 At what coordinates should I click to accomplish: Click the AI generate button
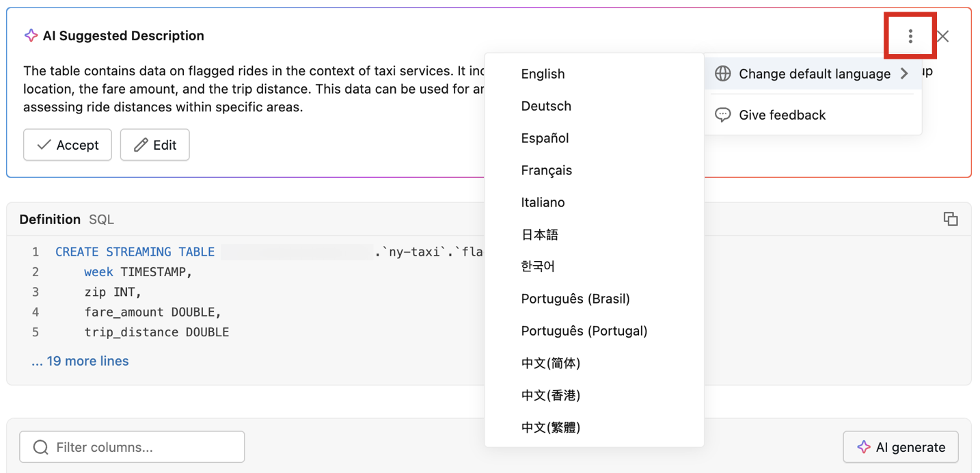901,447
